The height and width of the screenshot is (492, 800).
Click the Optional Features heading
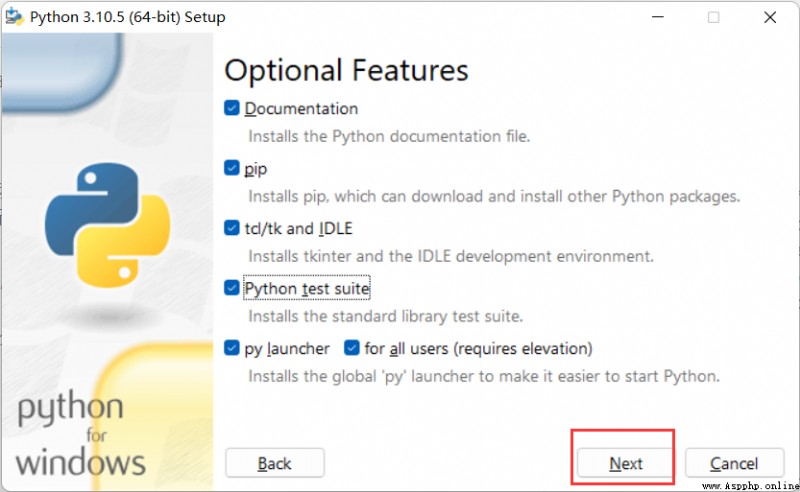pos(346,70)
